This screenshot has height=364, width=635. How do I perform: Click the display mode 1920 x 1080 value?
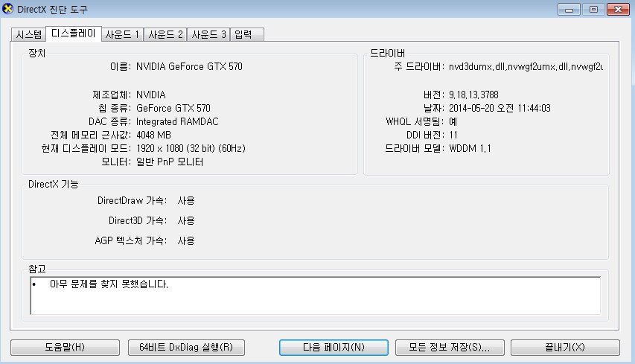click(x=191, y=149)
